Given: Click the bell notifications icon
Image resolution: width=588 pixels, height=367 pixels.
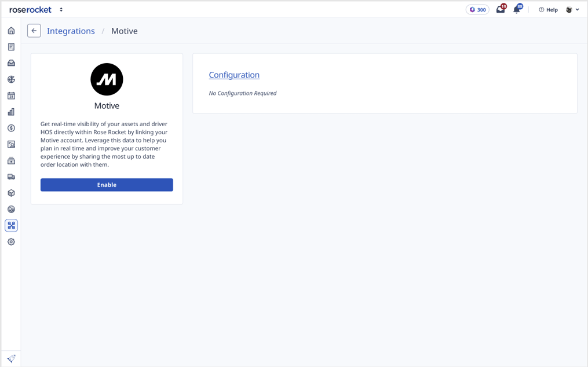Looking at the screenshot, I should (517, 10).
